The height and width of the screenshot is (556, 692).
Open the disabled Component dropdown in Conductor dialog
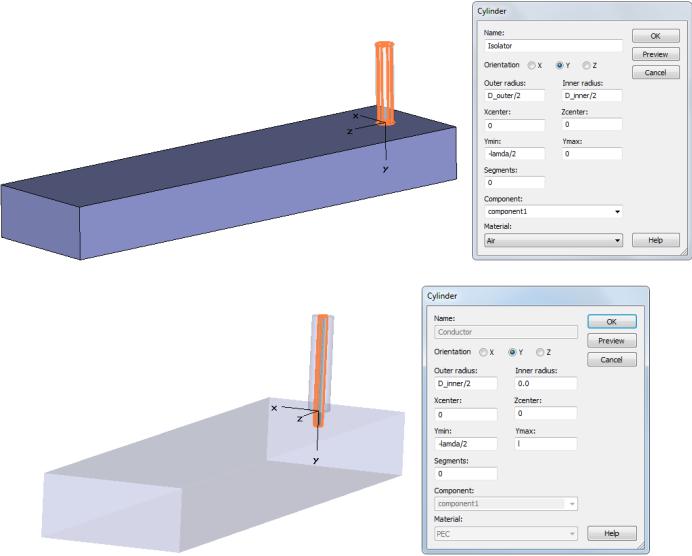506,503
